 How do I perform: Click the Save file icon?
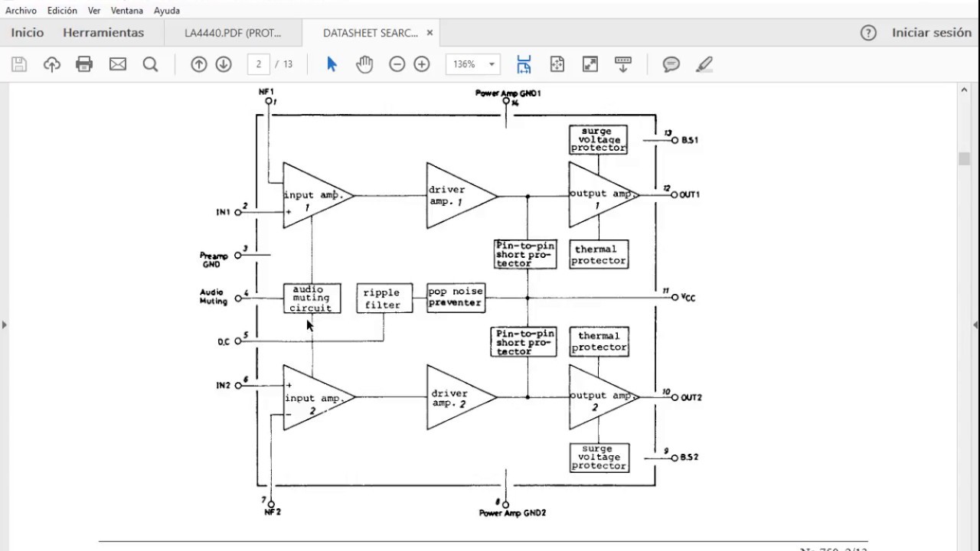[x=19, y=64]
